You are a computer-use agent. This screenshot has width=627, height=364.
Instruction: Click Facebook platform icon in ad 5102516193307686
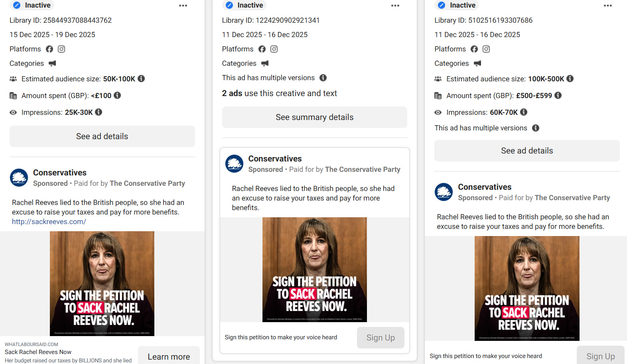(474, 49)
